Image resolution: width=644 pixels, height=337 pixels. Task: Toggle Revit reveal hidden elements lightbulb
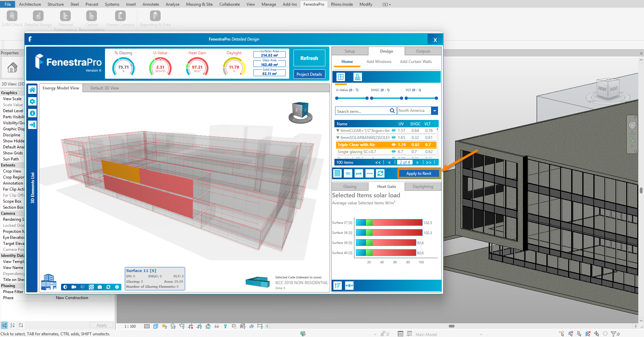pyautogui.click(x=225, y=326)
